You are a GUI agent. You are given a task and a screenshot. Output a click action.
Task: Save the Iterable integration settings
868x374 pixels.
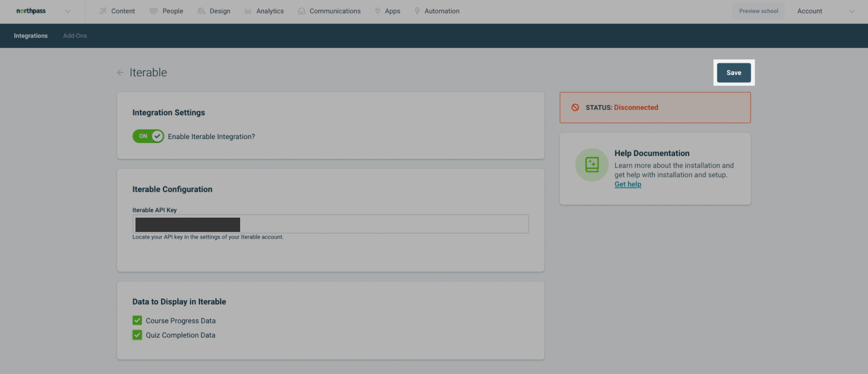[x=734, y=73]
